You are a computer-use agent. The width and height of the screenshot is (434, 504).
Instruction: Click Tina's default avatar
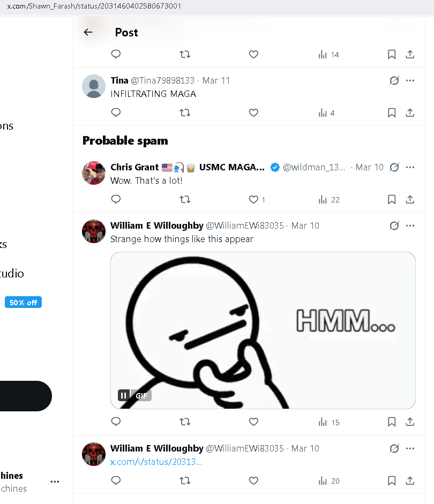click(x=94, y=86)
